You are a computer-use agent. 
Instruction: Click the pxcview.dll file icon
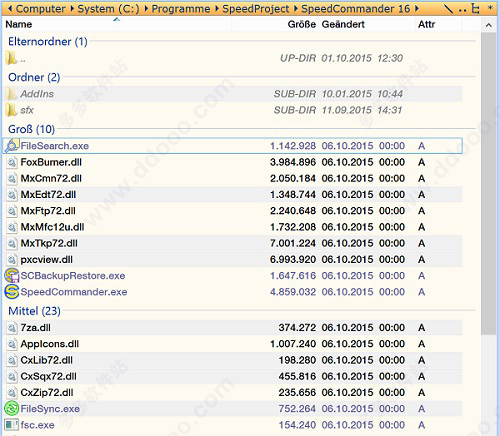coord(12,259)
